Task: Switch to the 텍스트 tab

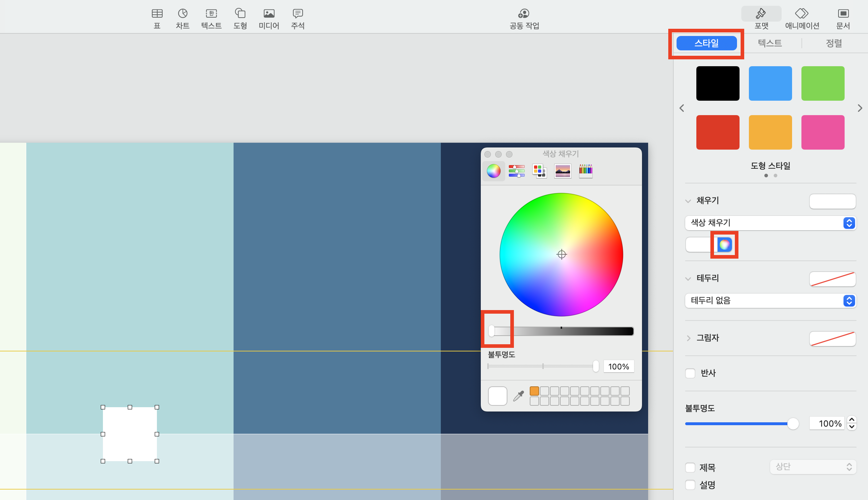Action: [x=770, y=43]
